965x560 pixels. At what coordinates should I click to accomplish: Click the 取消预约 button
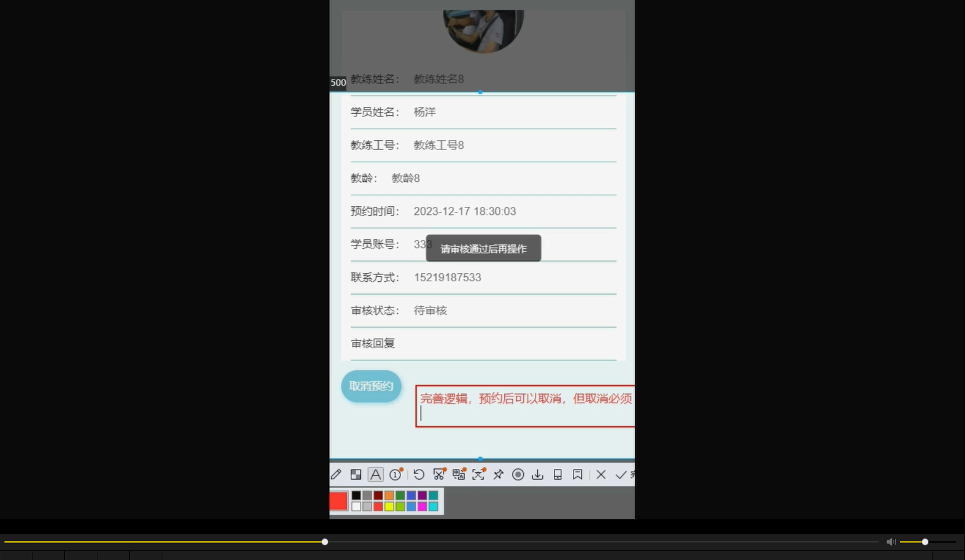(x=371, y=386)
